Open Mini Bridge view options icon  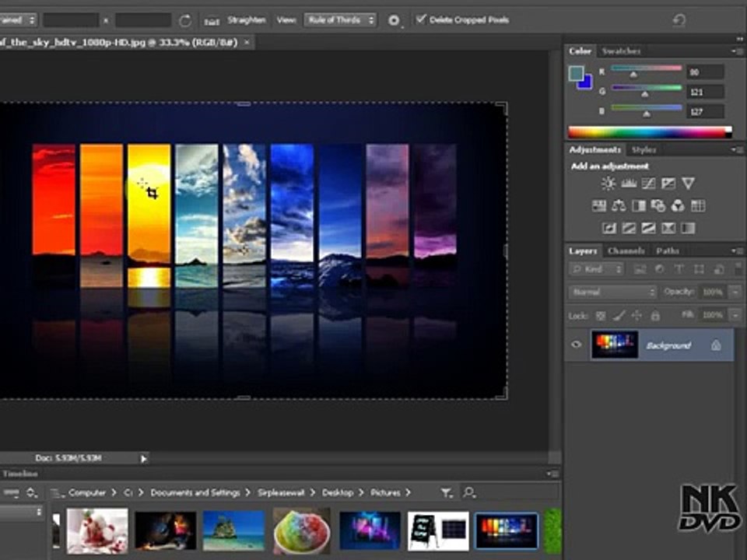tap(10, 493)
